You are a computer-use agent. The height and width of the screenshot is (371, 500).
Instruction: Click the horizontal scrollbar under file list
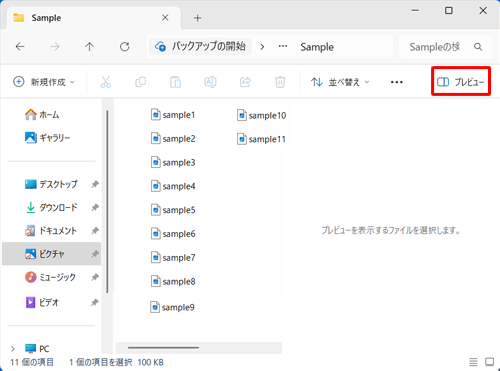point(163,348)
